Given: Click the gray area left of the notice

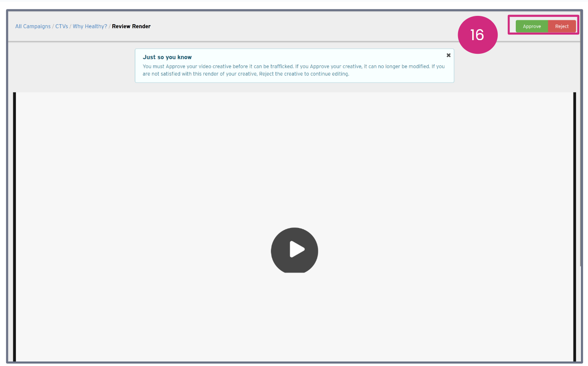Looking at the screenshot, I should 70,66.
